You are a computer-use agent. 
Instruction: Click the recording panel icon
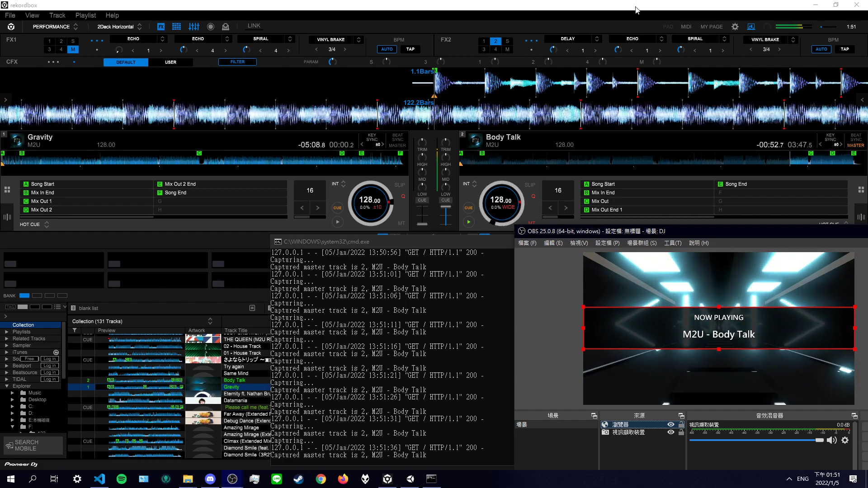210,27
